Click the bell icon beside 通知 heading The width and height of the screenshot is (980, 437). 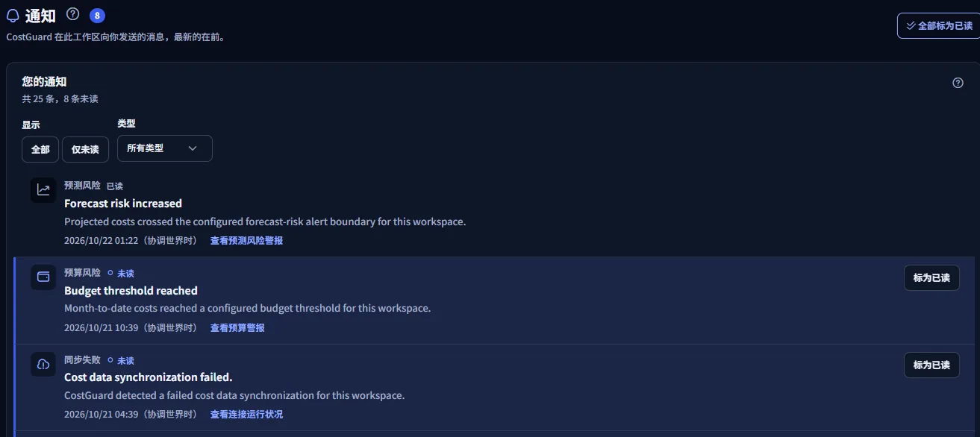[13, 16]
